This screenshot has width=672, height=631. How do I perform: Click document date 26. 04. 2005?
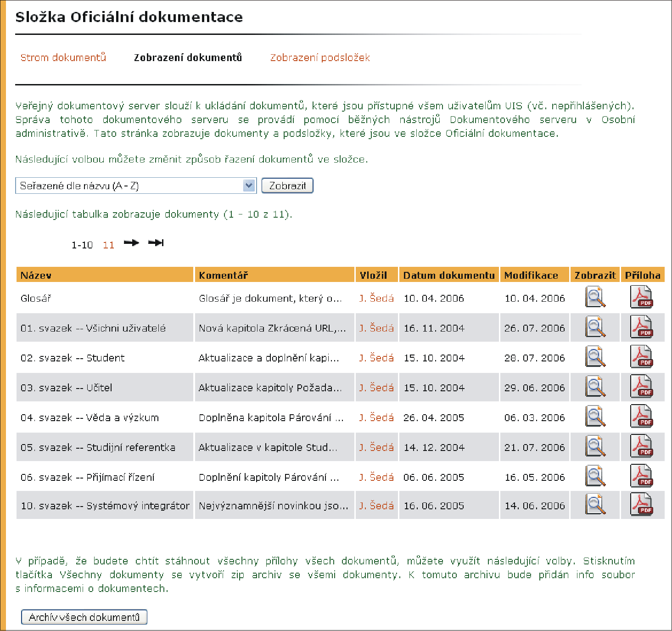[434, 417]
